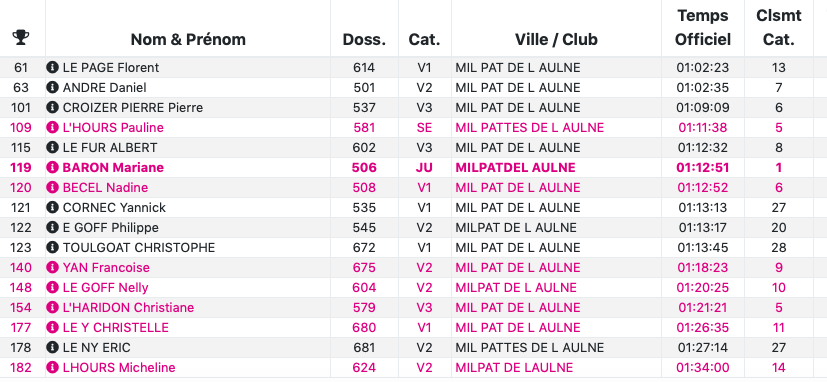Click pink info icon beside L'HOURS Pauline

pyautogui.click(x=52, y=128)
